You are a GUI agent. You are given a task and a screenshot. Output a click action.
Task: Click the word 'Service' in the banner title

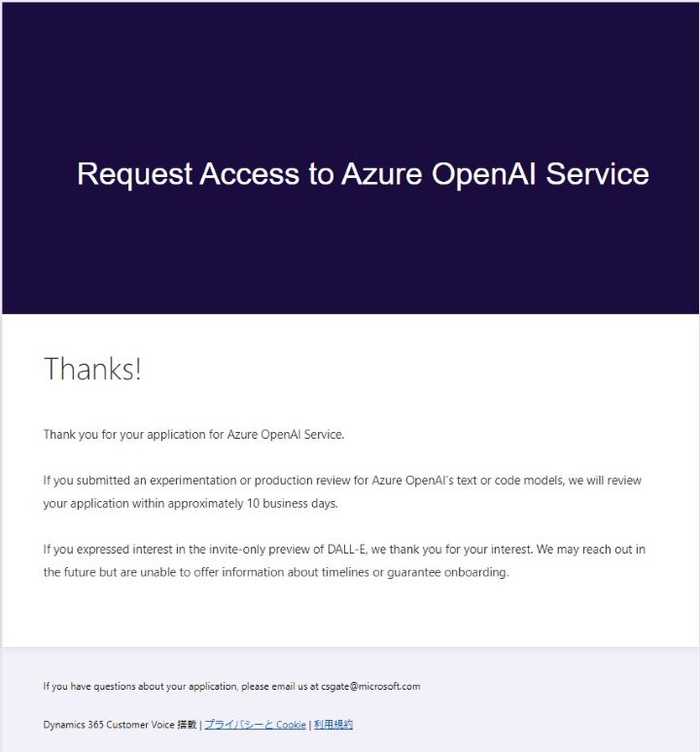[597, 174]
